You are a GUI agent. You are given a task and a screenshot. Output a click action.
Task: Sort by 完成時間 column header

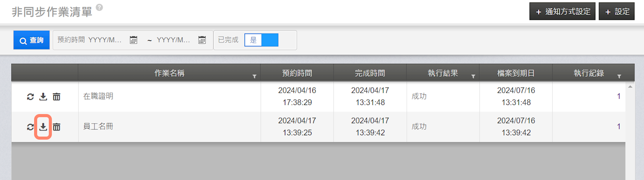pos(370,73)
